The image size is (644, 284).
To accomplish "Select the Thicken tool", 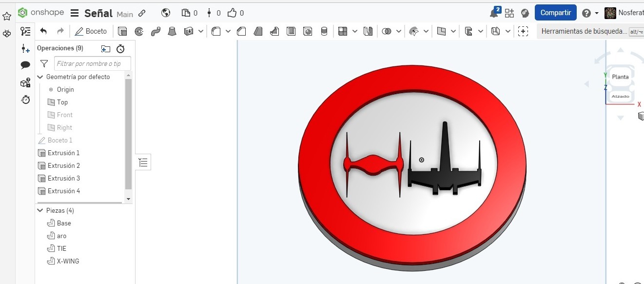I will click(189, 31).
